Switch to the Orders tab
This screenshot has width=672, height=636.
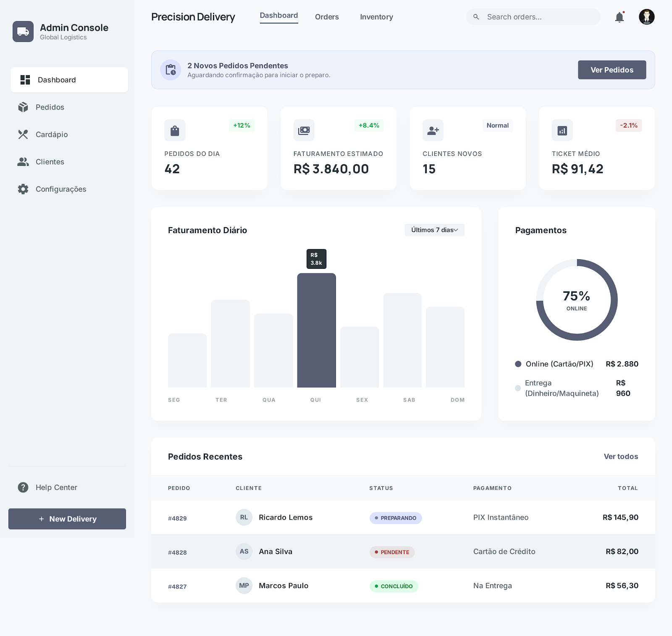327,17
